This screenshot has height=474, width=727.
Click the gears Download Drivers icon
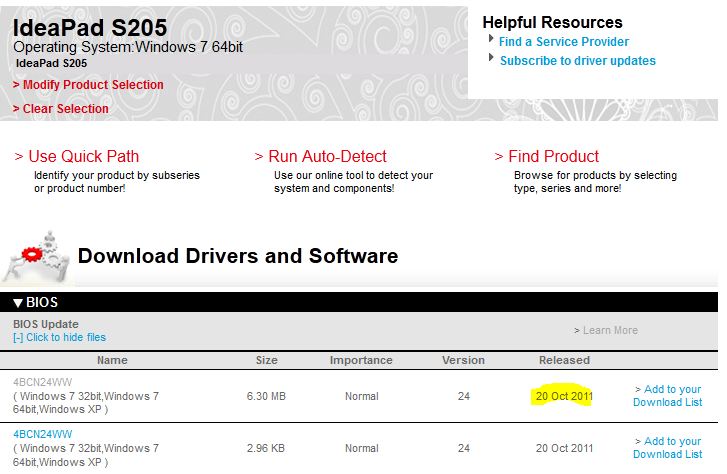37,256
